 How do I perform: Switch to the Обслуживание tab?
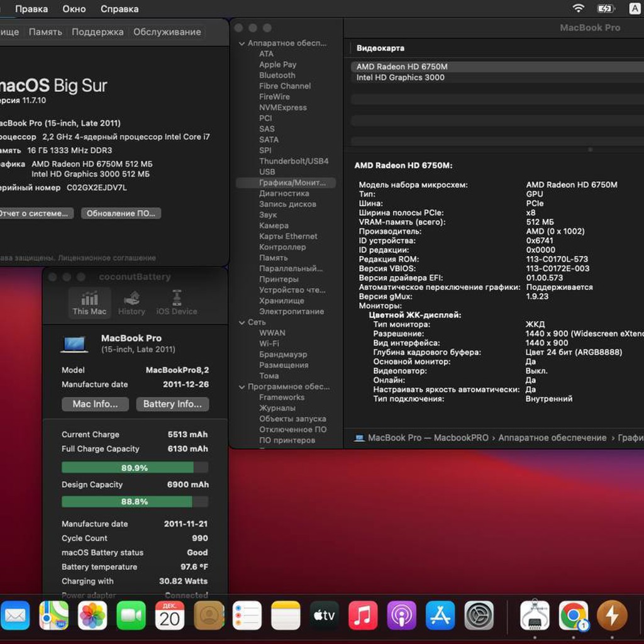[167, 31]
